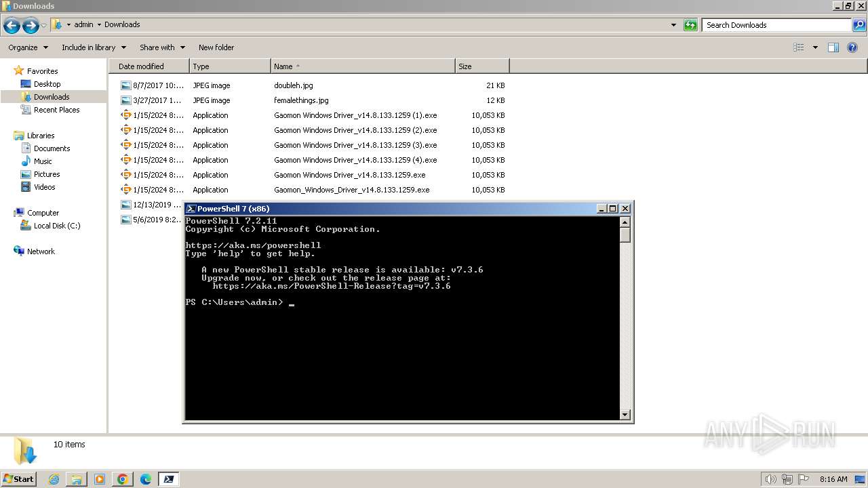
Task: Select Local Disk (C:) in sidebar
Action: pyautogui.click(x=57, y=226)
